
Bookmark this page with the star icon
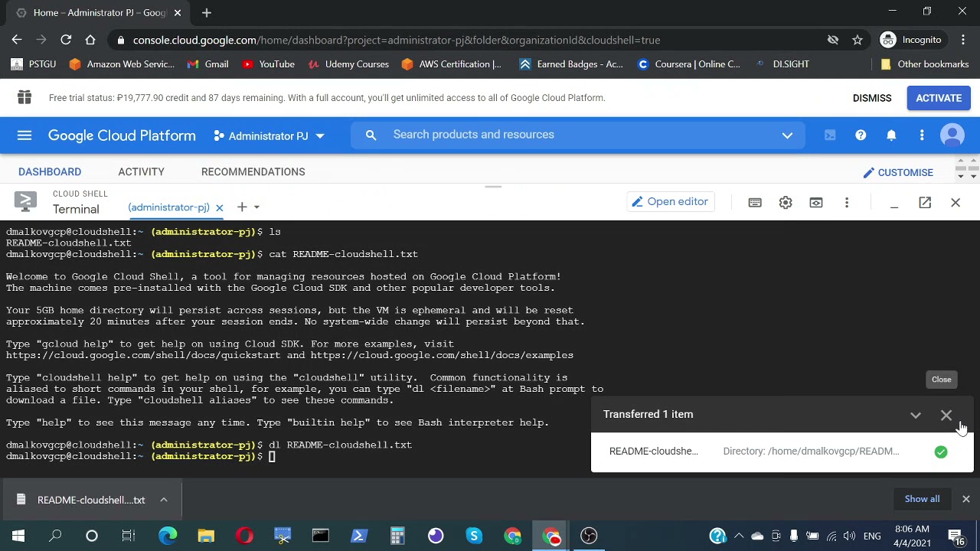857,40
